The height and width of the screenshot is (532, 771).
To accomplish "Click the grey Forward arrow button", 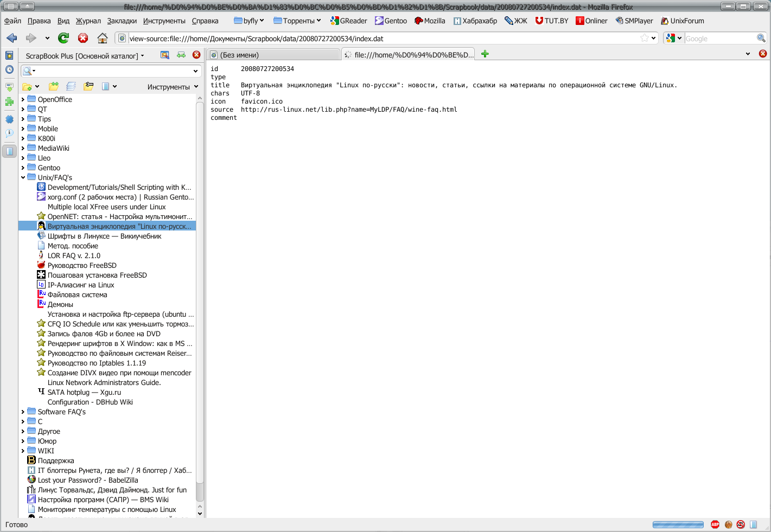I will (31, 38).
